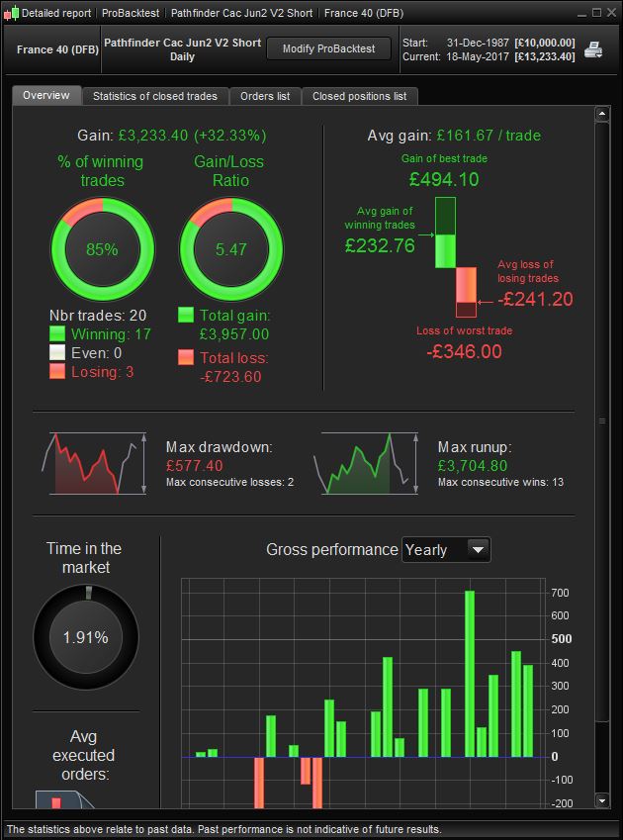Click the Time in the market gauge

tap(86, 637)
